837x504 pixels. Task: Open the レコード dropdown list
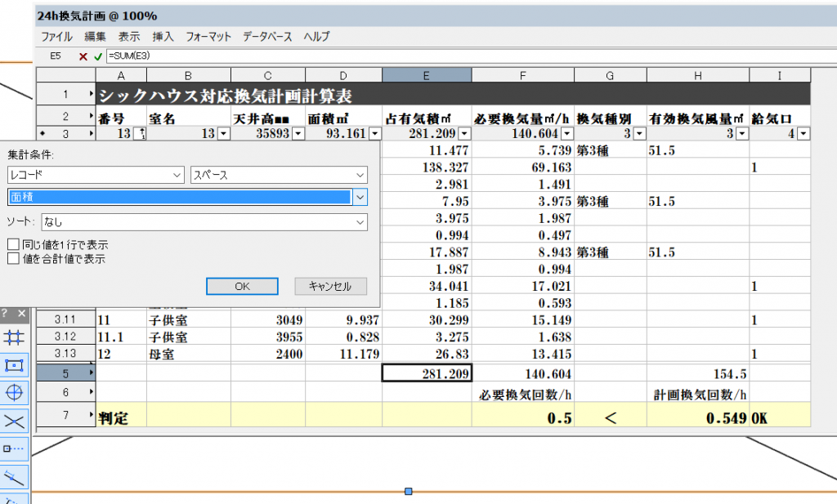tap(96, 175)
